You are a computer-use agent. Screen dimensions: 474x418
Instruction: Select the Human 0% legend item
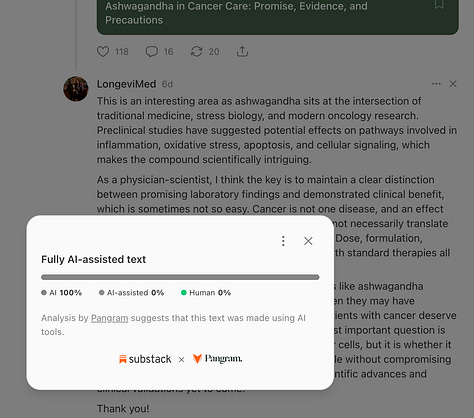(206, 293)
